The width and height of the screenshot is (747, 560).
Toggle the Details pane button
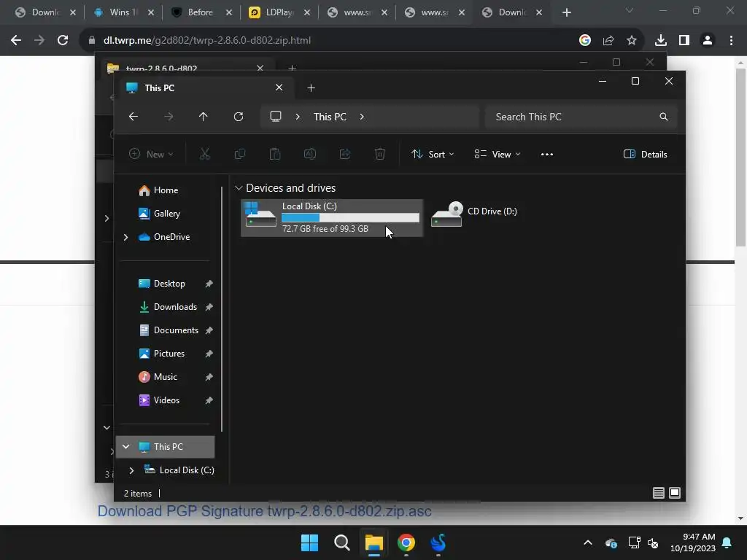coord(646,155)
